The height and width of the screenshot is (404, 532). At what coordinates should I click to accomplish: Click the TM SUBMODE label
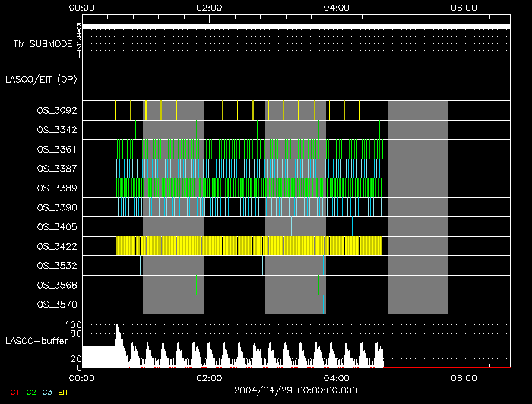coord(43,44)
